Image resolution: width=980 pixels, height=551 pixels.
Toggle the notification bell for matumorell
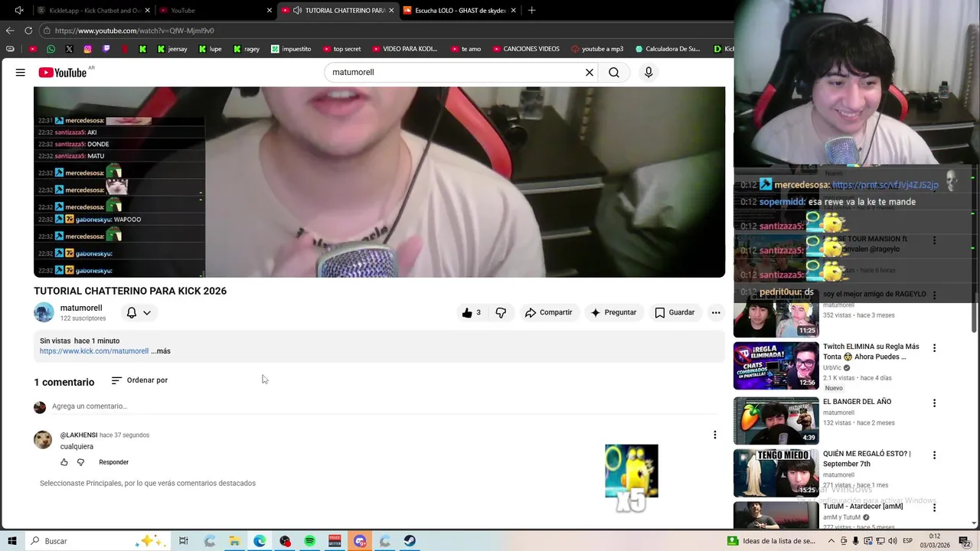coord(132,312)
